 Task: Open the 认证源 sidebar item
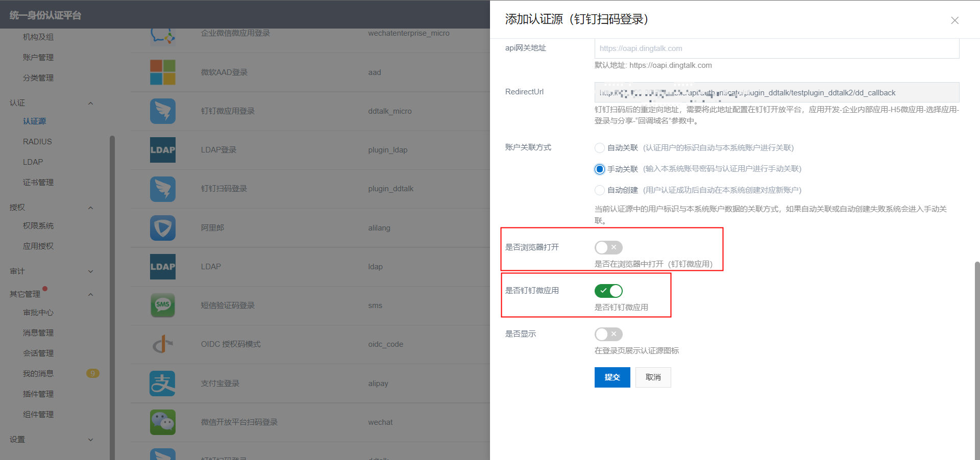[34, 121]
